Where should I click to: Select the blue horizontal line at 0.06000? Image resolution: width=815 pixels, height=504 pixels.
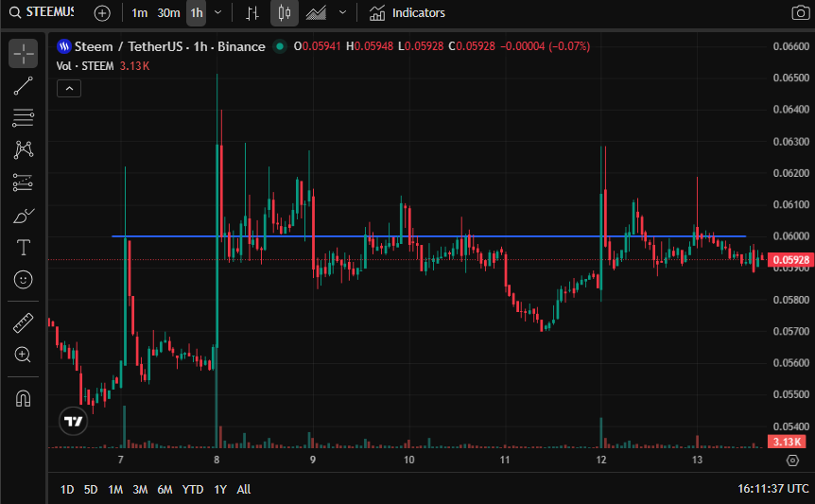click(429, 236)
